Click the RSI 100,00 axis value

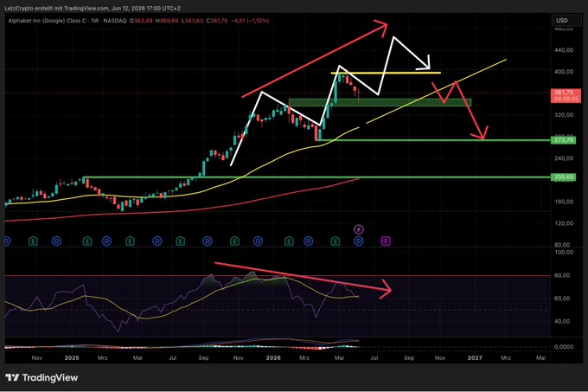[x=564, y=252]
